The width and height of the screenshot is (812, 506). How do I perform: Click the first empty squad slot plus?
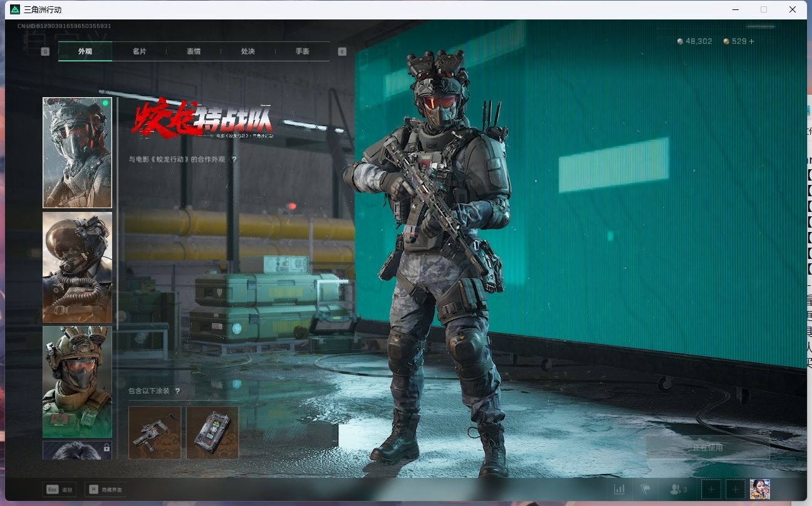(711, 489)
